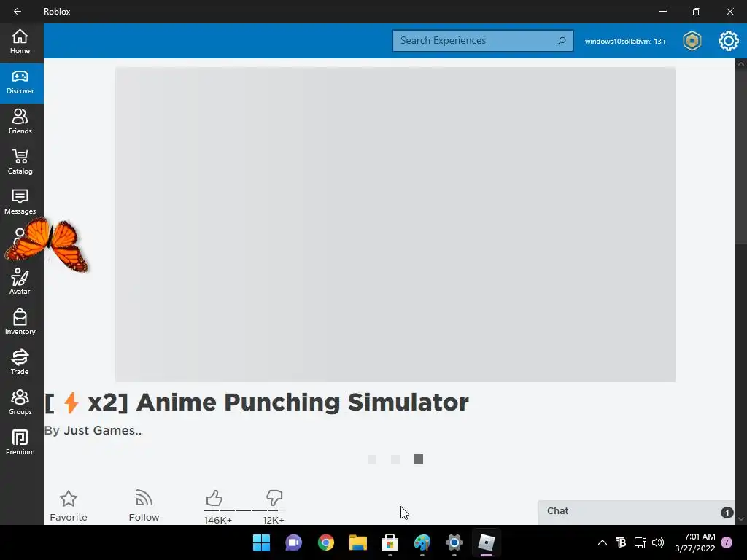Image resolution: width=747 pixels, height=560 pixels.
Task: Open Messages in the sidebar
Action: [20, 203]
